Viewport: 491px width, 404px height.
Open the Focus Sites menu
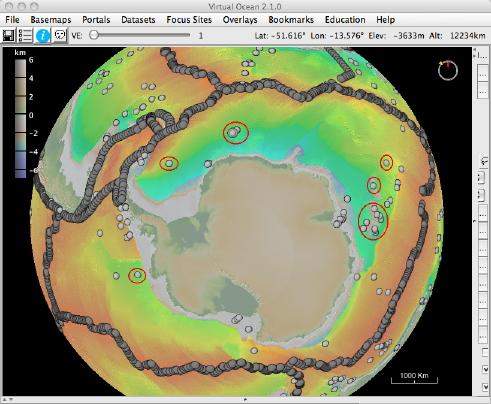coord(189,20)
